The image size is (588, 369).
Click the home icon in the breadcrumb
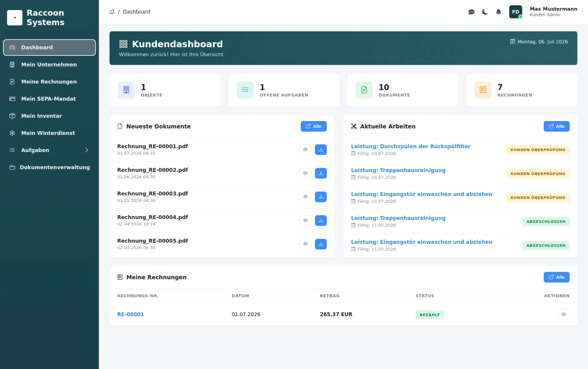(112, 12)
